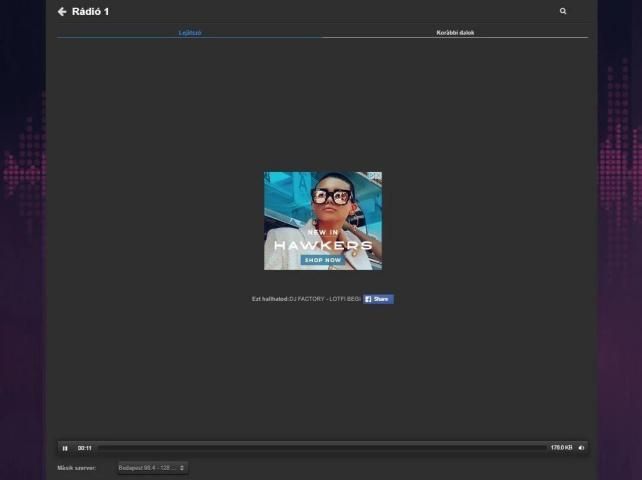This screenshot has width=642, height=480.
Task: Click the AdChoices icon on the ad
Action: click(x=376, y=176)
